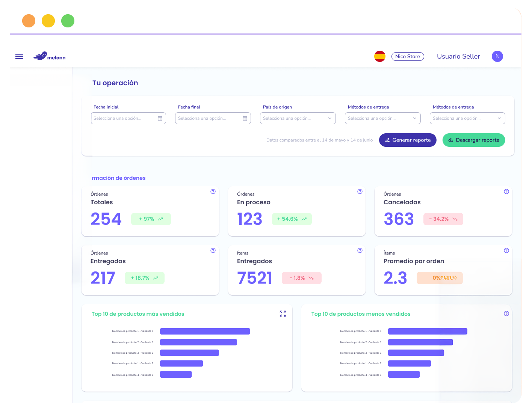Click the Ítems Entregados decline indicator
The width and height of the screenshot is (532, 413).
tap(301, 278)
